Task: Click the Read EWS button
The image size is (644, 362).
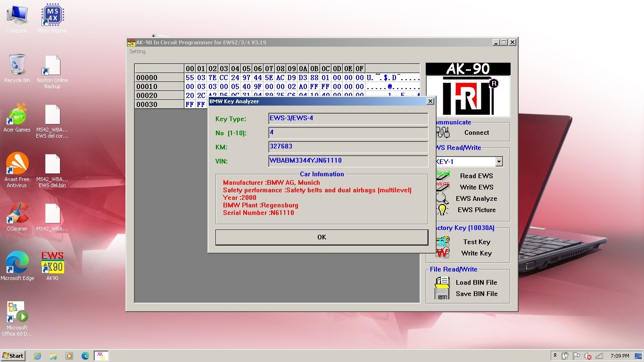Action: [x=476, y=176]
